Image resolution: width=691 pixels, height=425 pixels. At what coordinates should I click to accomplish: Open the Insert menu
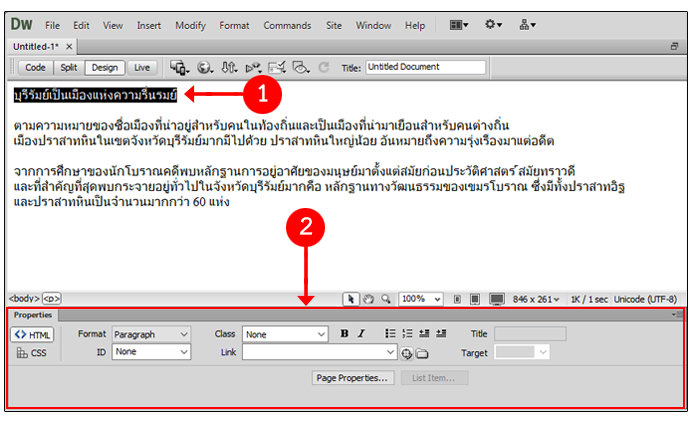click(x=149, y=25)
